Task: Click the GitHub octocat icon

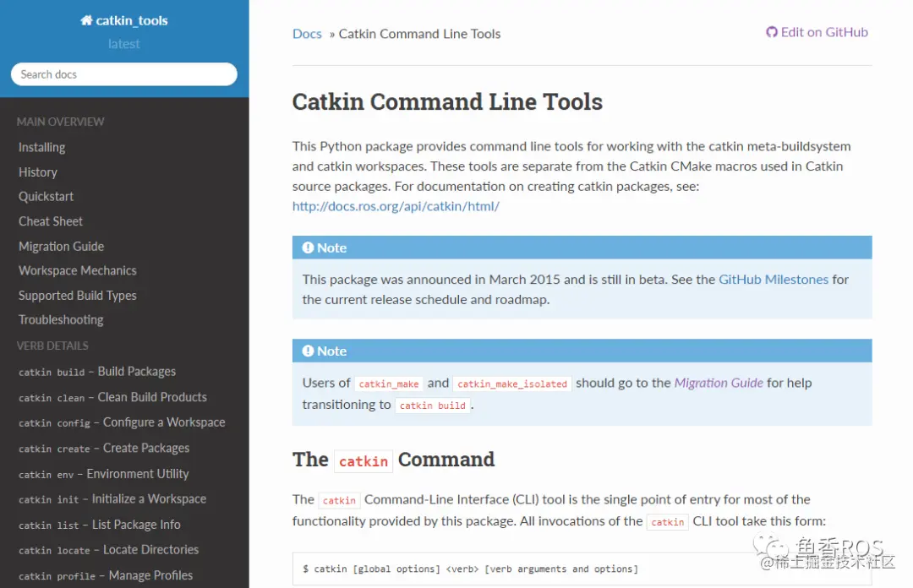Action: pyautogui.click(x=772, y=32)
